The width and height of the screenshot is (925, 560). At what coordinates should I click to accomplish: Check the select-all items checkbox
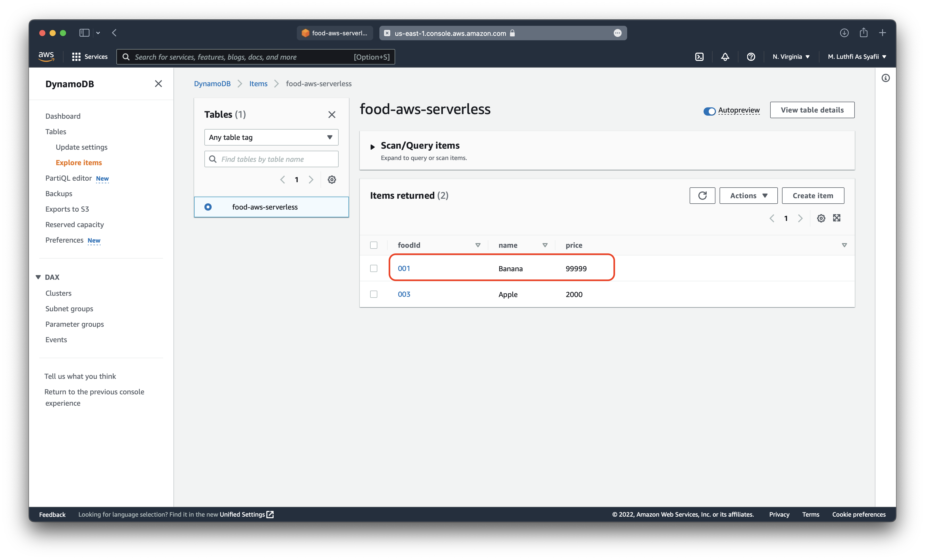click(373, 245)
